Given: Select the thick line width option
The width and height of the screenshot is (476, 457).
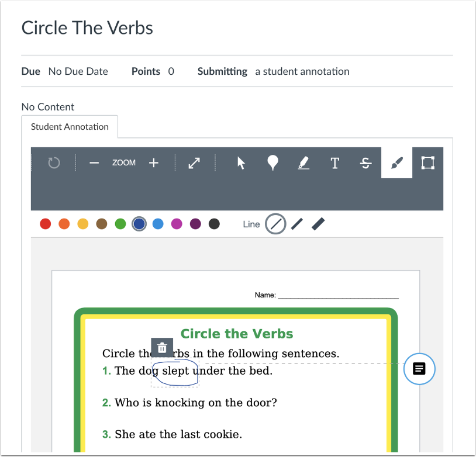Looking at the screenshot, I should coord(318,224).
